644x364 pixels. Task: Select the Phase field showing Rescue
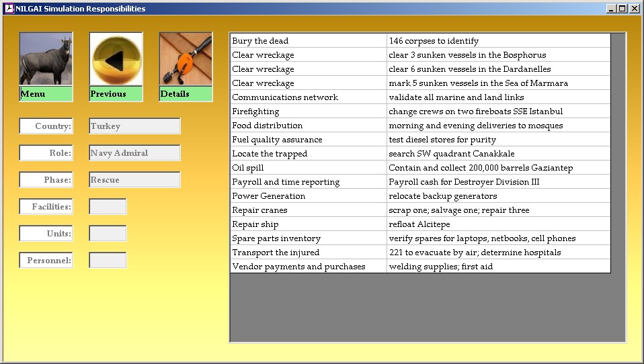[134, 180]
